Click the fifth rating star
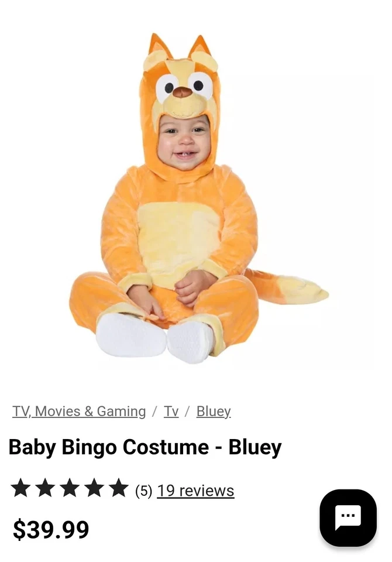The width and height of the screenshot is (392, 562). [119, 488]
